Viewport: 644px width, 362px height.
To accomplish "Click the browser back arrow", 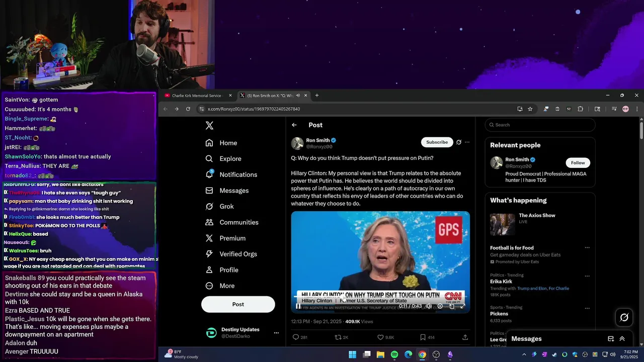I will (165, 109).
